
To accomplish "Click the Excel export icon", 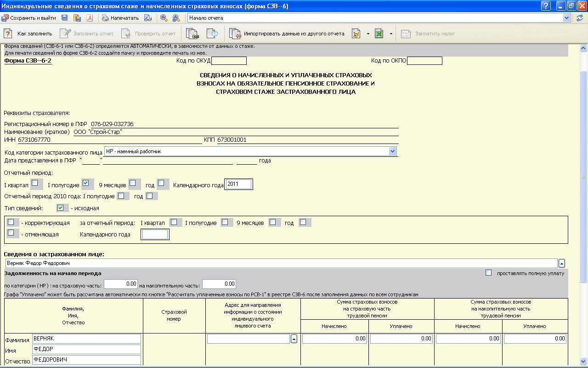I will [x=379, y=34].
